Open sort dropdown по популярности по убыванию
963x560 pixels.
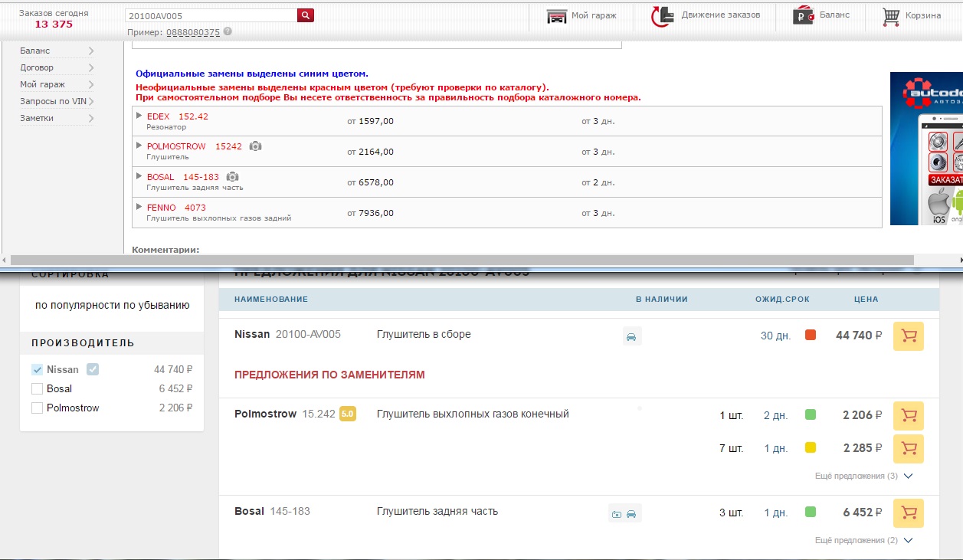click(x=112, y=305)
